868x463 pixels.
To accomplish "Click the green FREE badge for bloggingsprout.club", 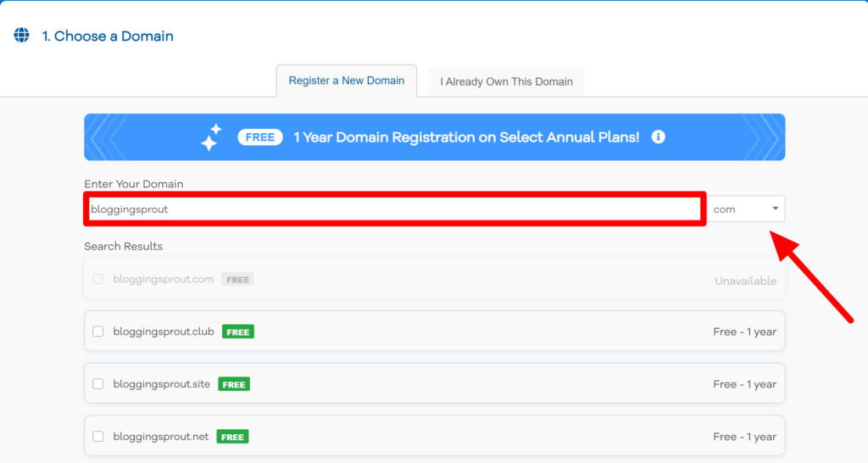I will 238,332.
